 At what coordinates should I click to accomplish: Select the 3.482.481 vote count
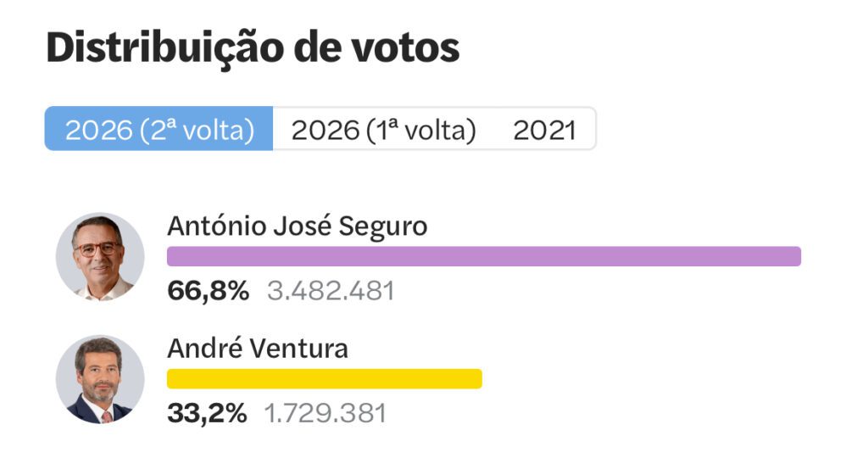click(x=331, y=291)
